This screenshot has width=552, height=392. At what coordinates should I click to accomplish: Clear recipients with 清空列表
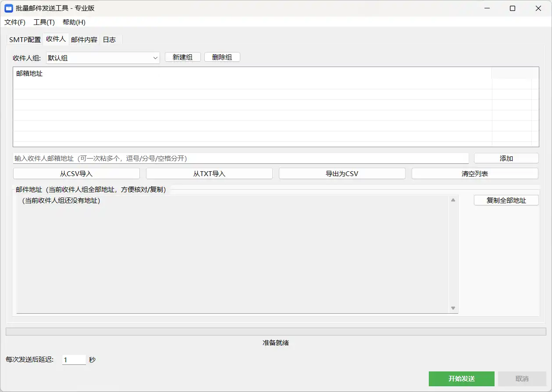(475, 173)
